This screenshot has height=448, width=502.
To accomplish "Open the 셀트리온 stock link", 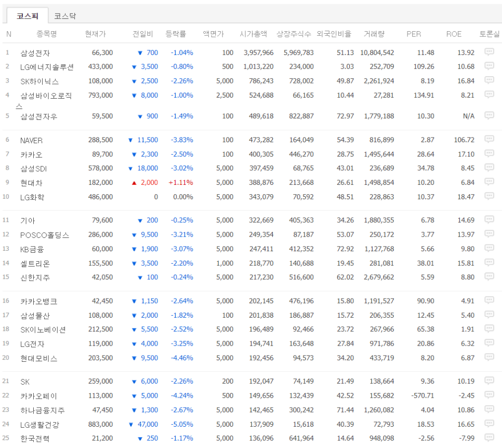I will point(35,264).
